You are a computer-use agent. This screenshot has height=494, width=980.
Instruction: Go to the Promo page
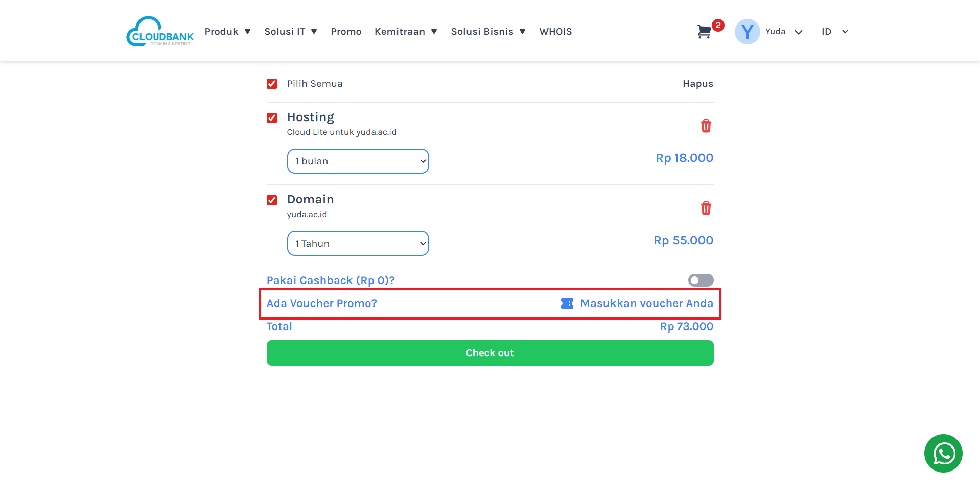click(346, 32)
